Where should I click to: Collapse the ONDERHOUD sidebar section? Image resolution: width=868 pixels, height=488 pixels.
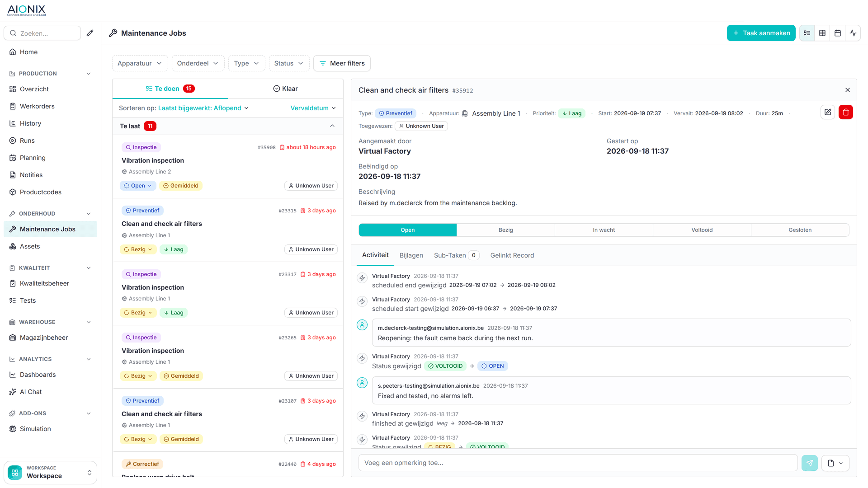[89, 214]
